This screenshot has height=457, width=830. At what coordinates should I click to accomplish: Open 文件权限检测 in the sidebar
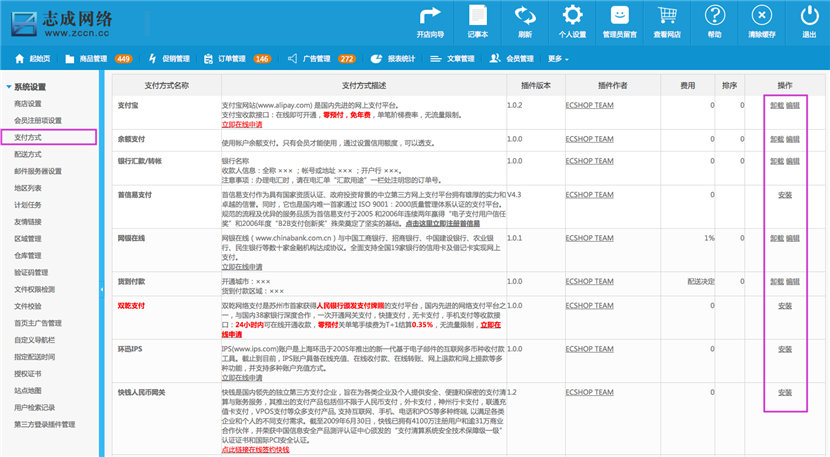pos(34,289)
